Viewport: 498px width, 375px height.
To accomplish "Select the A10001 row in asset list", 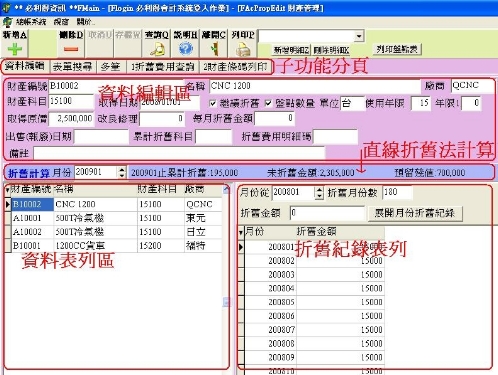I will point(113,218).
